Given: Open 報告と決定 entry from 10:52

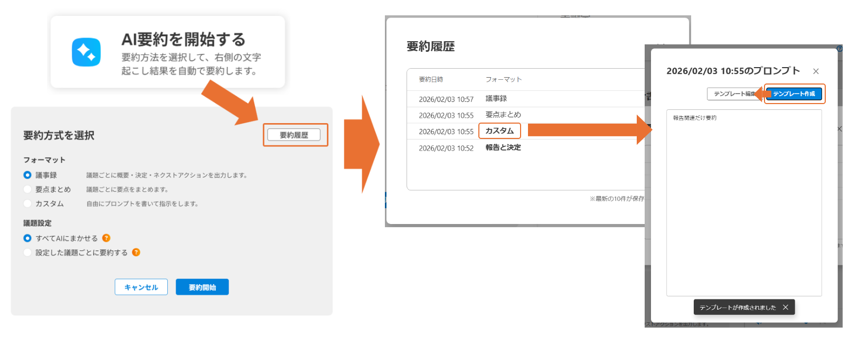Looking at the screenshot, I should (x=503, y=148).
